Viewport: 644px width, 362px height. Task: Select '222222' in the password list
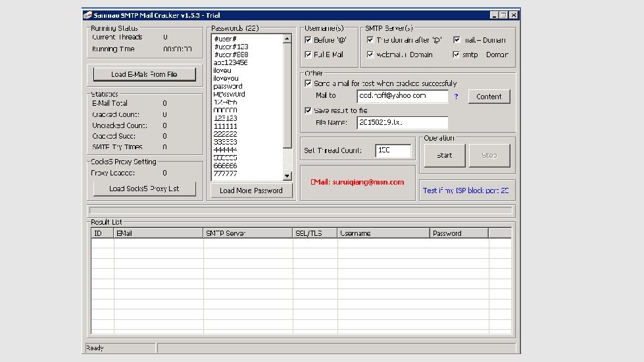tap(225, 134)
